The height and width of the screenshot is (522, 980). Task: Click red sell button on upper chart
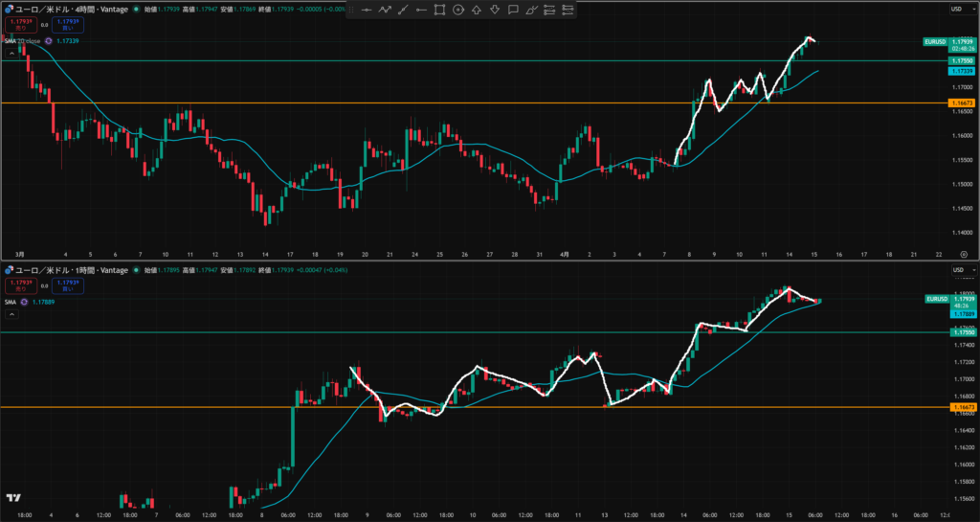pos(20,25)
